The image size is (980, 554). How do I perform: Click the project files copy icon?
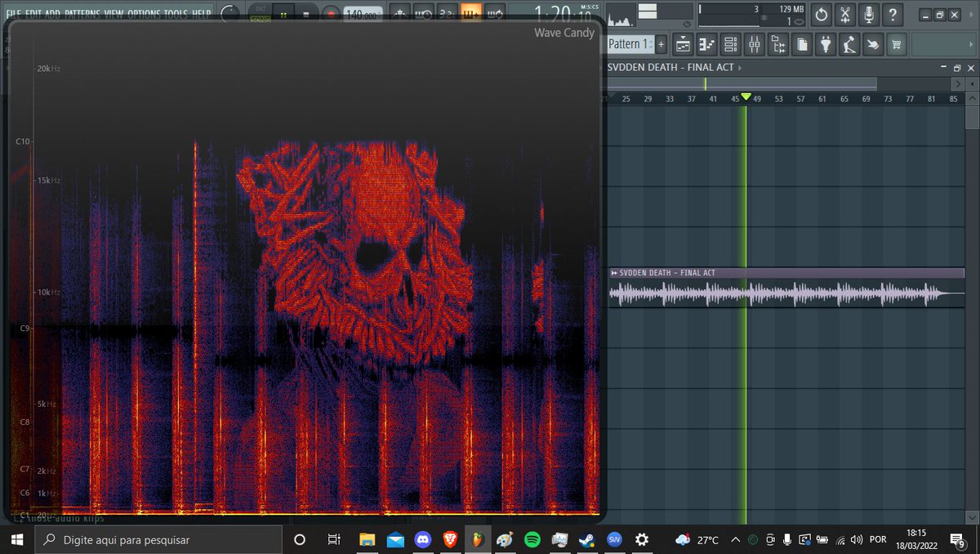coord(802,45)
